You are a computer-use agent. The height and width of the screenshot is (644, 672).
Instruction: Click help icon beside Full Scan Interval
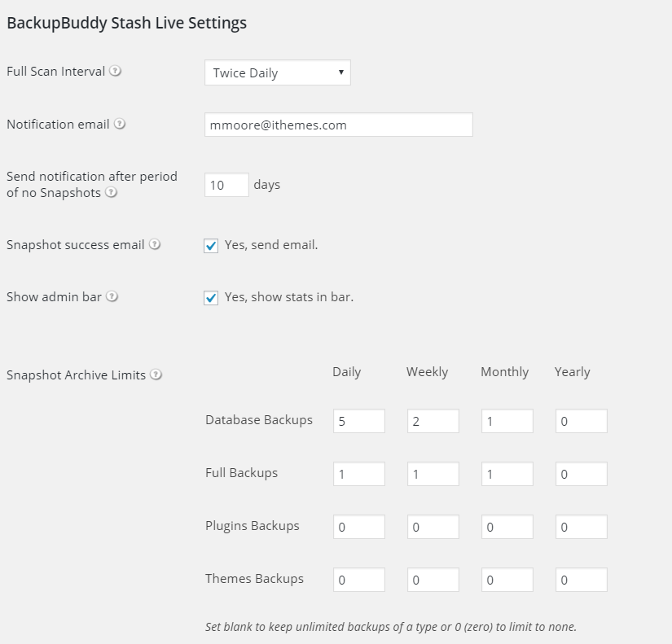tap(115, 71)
